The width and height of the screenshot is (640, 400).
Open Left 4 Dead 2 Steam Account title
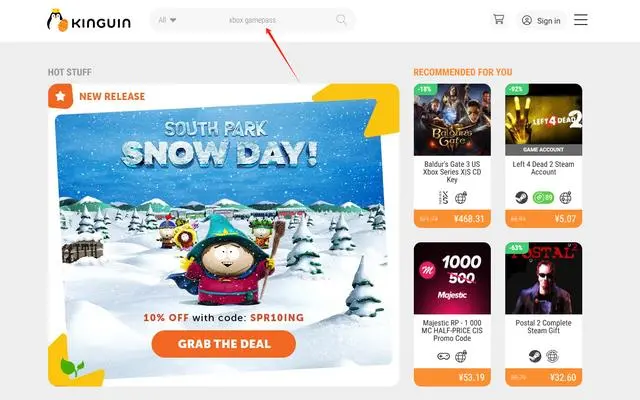[x=543, y=168]
